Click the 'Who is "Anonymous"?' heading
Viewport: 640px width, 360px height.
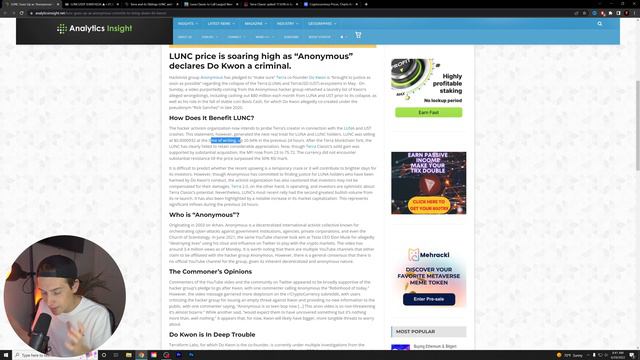click(204, 215)
